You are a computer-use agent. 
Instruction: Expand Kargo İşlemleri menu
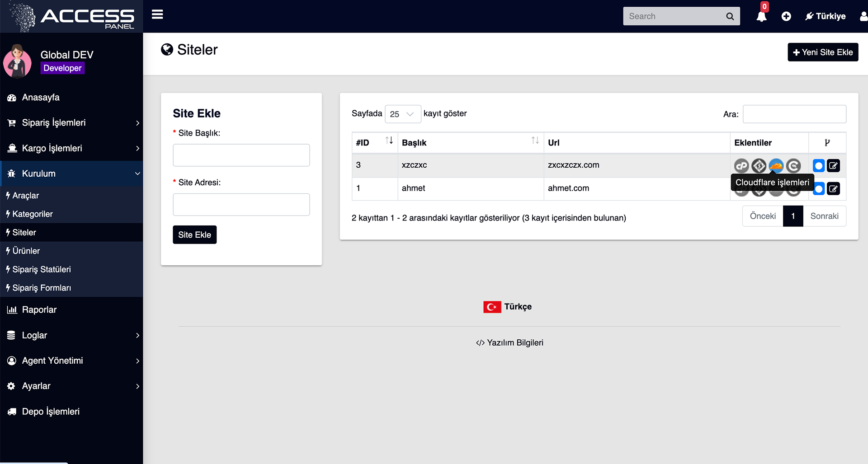pyautogui.click(x=71, y=148)
